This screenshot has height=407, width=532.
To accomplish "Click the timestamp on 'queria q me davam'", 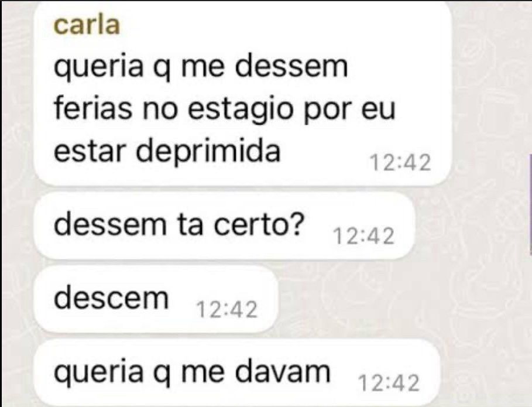I will [389, 383].
